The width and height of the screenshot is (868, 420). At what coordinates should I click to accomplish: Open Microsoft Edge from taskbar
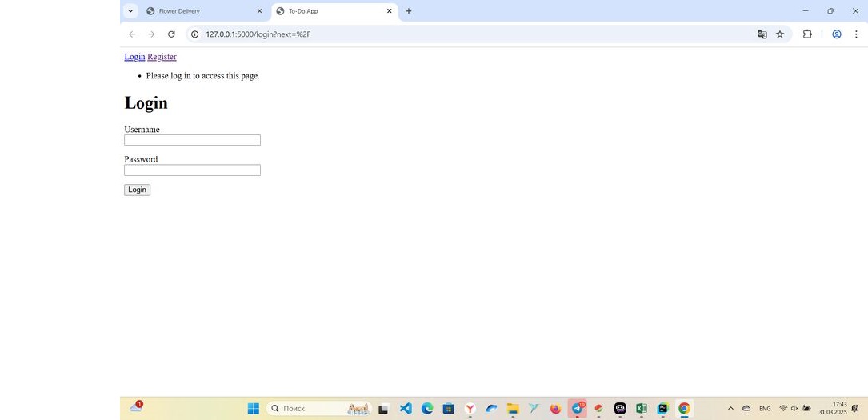(427, 408)
